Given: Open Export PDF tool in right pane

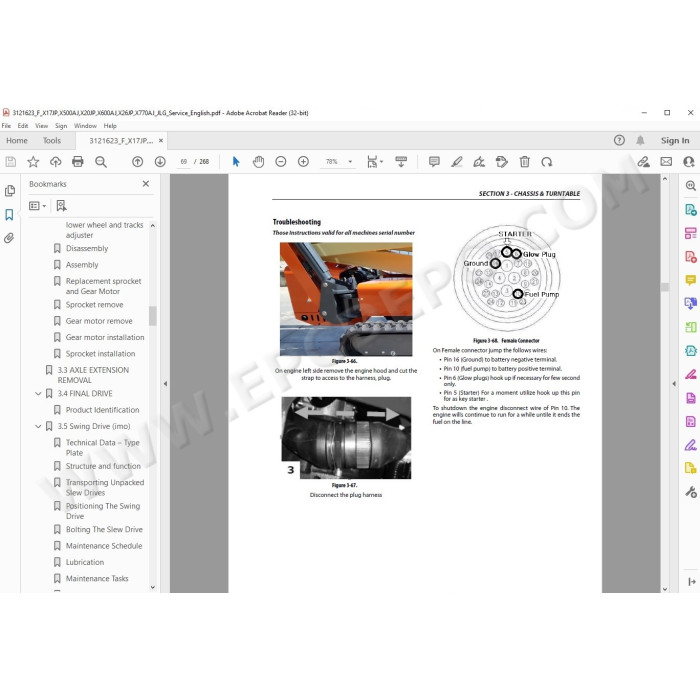Looking at the screenshot, I should click(691, 209).
